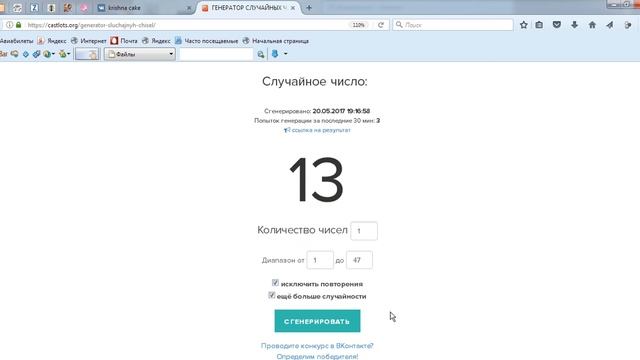Click the generated number 13
This screenshot has width=640, height=360.
316,180
